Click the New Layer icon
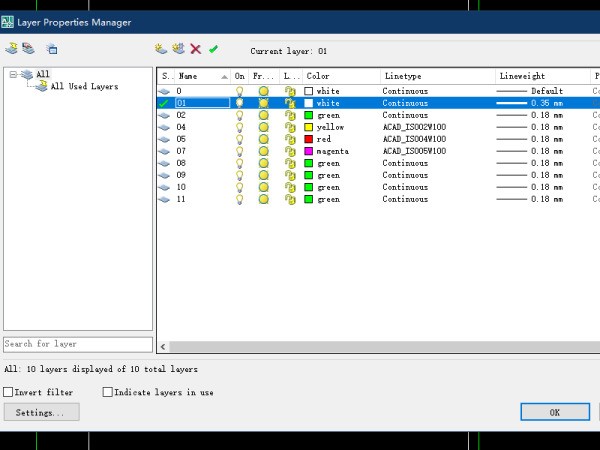The image size is (600, 450). point(161,48)
